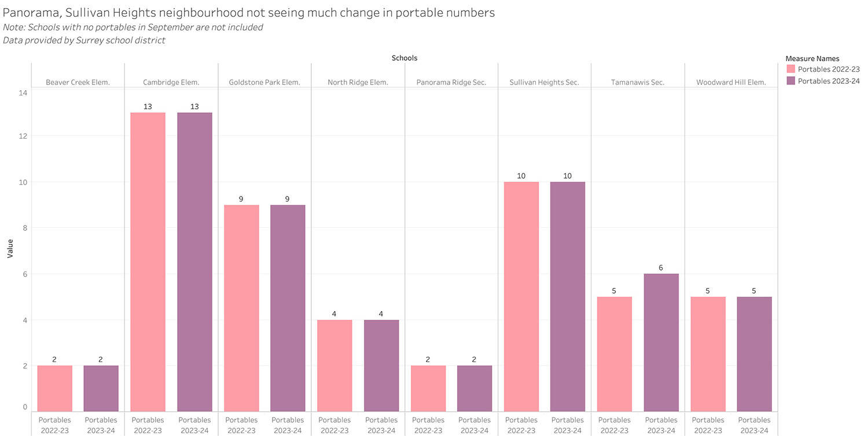Click the Measure Names legend title

click(812, 58)
